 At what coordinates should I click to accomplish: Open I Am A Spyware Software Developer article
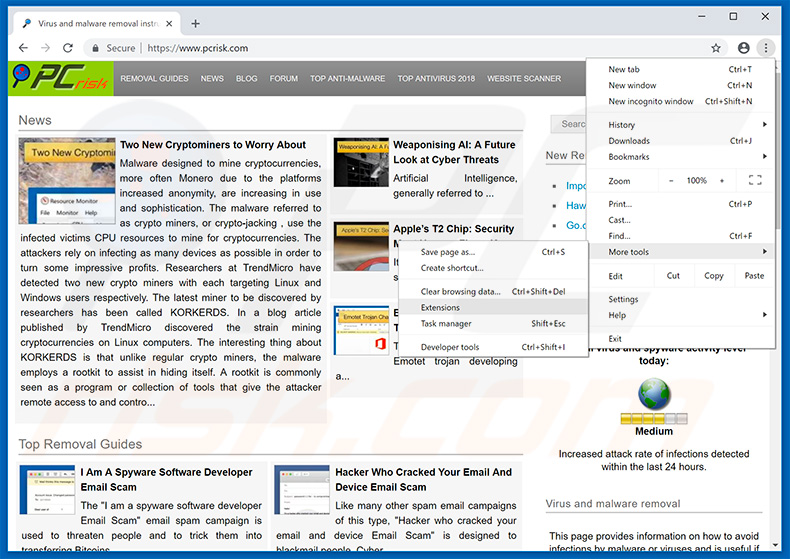(166, 479)
